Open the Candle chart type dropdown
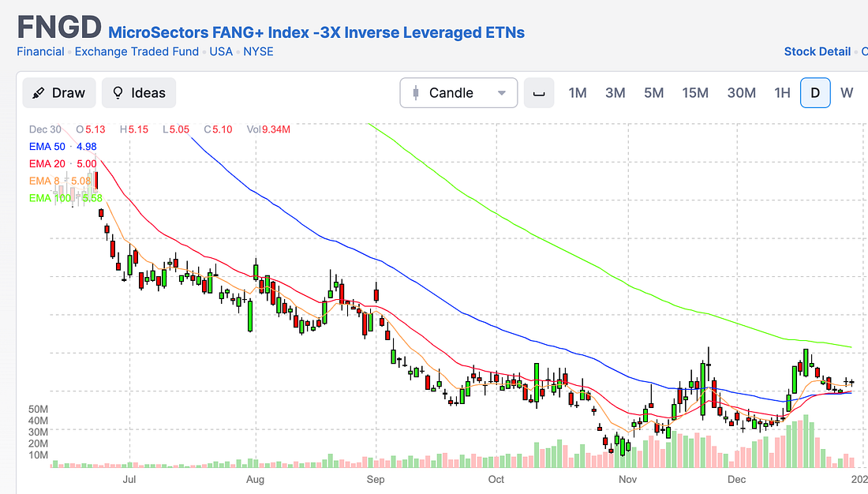The image size is (868, 494). tap(458, 93)
